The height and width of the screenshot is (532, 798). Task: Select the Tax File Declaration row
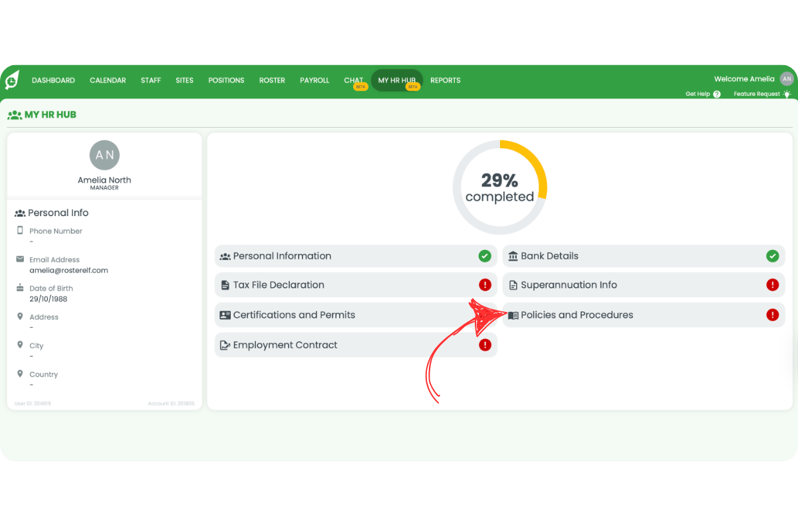pyautogui.click(x=279, y=285)
